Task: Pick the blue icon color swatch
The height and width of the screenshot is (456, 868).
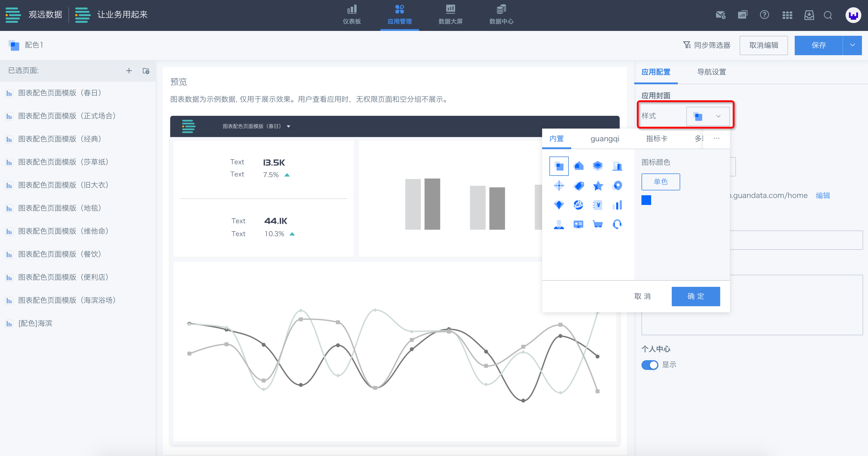Action: 646,200
